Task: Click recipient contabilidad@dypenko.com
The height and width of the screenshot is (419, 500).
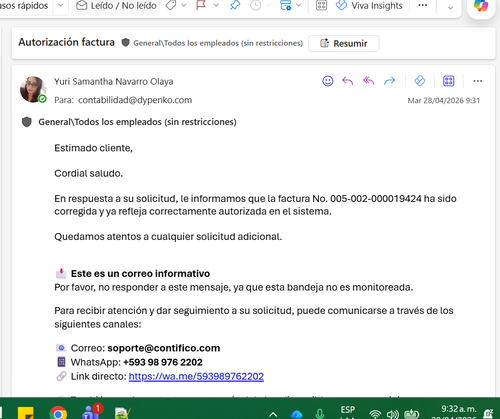Action: (x=135, y=100)
